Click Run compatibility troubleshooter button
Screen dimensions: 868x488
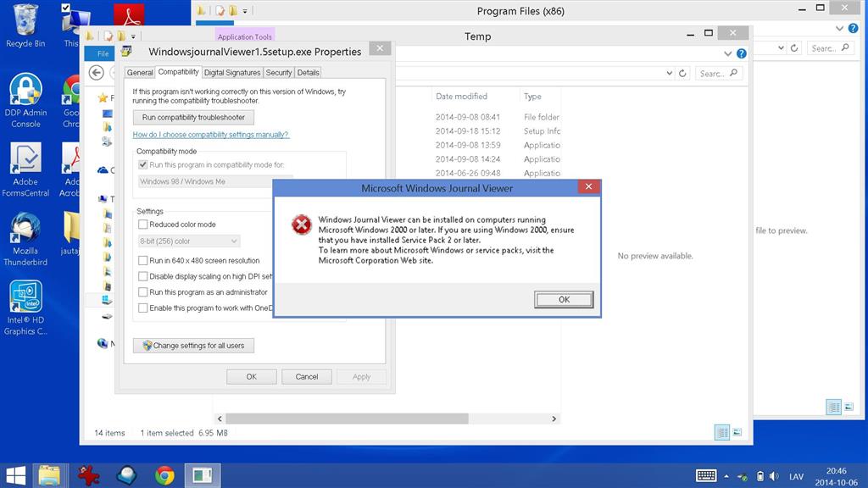click(x=193, y=117)
